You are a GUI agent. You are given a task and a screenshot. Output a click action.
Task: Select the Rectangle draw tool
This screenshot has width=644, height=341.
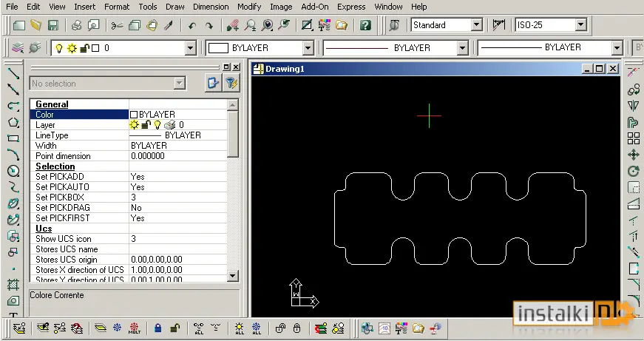13,138
